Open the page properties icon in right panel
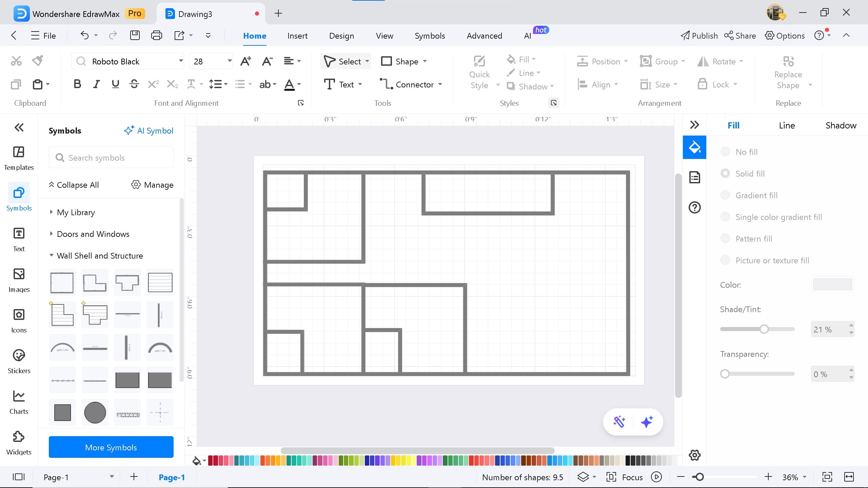Image resolution: width=868 pixels, height=488 pixels. pos(694,177)
